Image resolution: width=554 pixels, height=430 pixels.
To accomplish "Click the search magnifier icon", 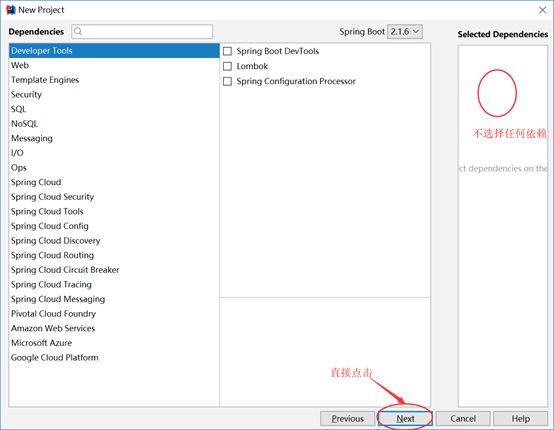I will (78, 31).
